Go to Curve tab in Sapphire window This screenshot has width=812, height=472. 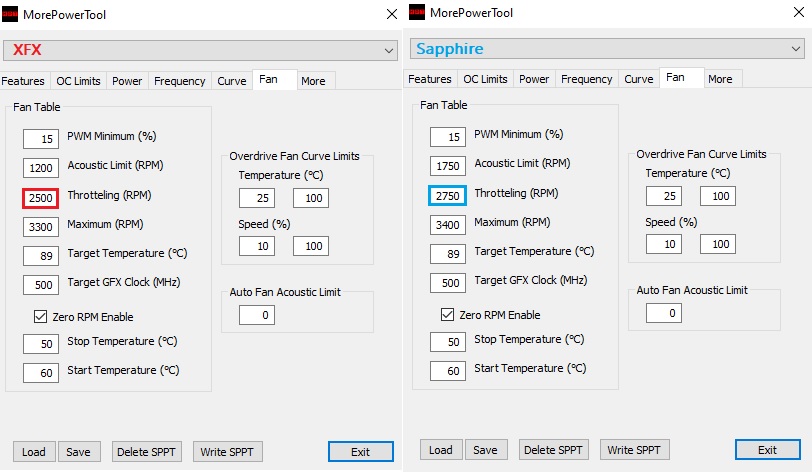point(639,79)
